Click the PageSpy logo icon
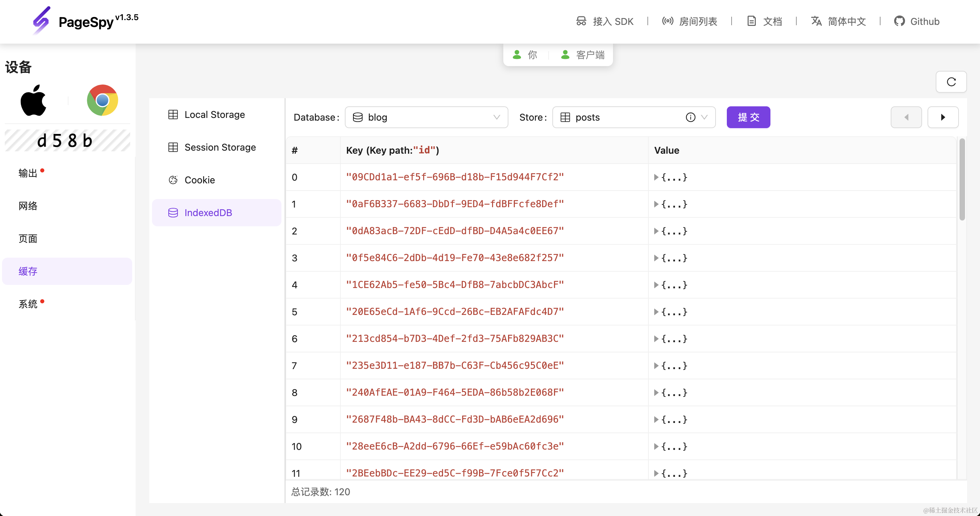 tap(41, 20)
